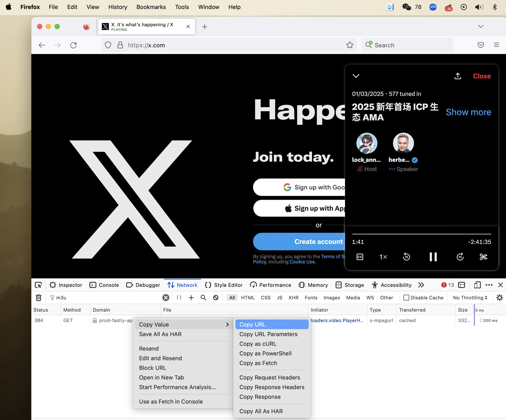
Task: Rewind 15 seconds in the Space player
Action: (407, 257)
